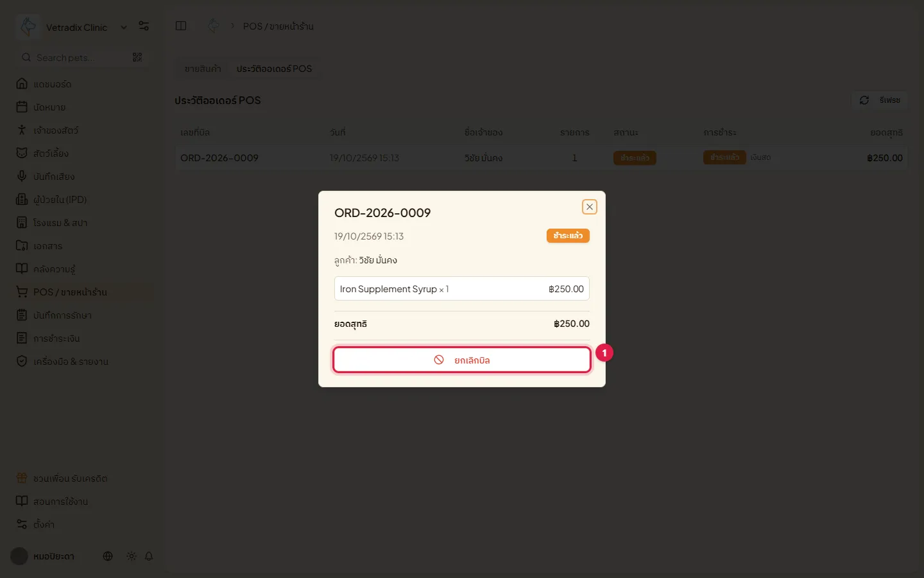Open the language globe icon
This screenshot has width=924, height=578.
(108, 556)
